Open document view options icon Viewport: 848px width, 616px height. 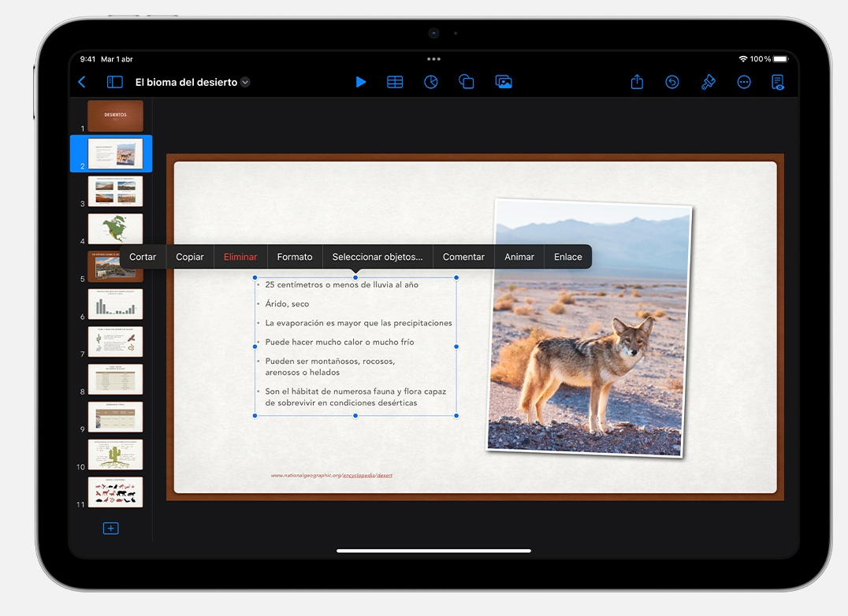778,82
